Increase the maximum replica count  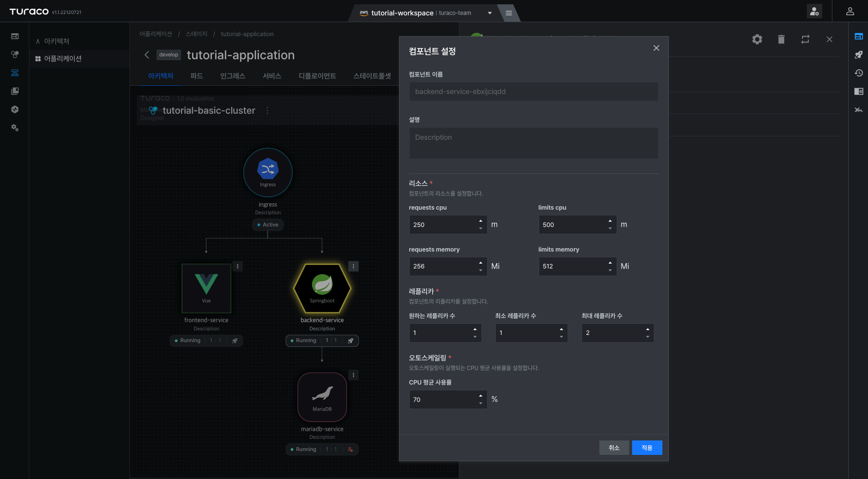click(x=648, y=329)
